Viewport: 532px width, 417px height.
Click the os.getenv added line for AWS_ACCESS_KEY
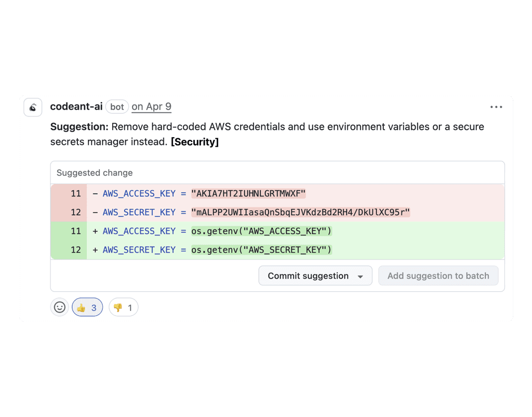[x=261, y=231]
